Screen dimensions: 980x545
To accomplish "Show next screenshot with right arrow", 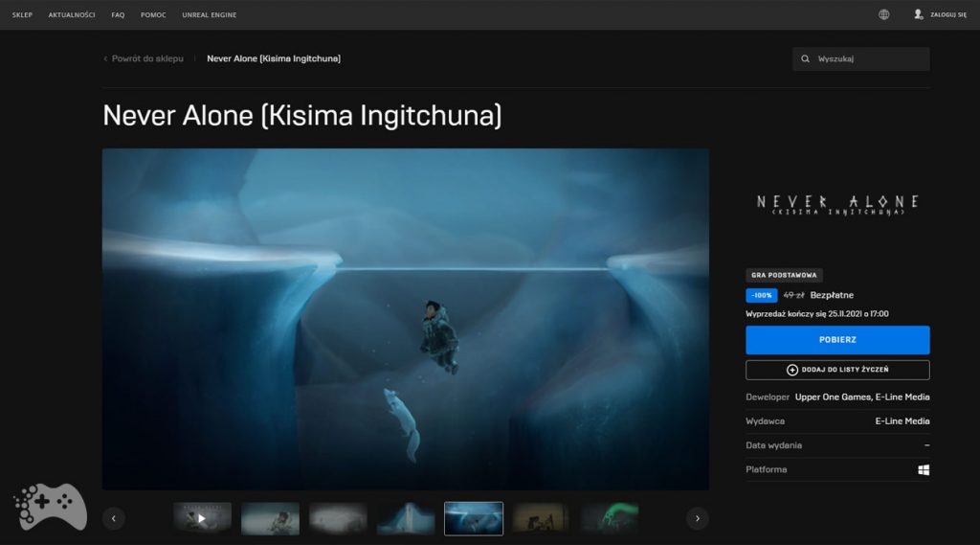I will pos(698,518).
